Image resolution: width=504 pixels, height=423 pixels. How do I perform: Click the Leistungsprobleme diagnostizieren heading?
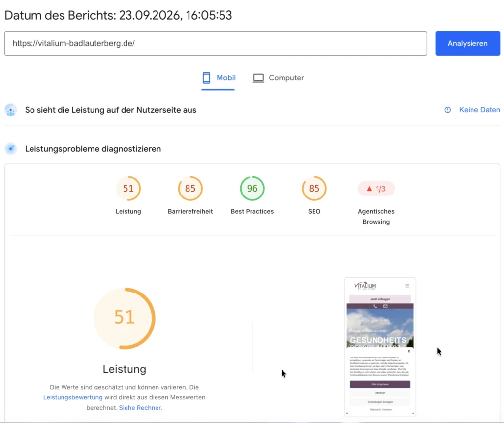pos(93,149)
